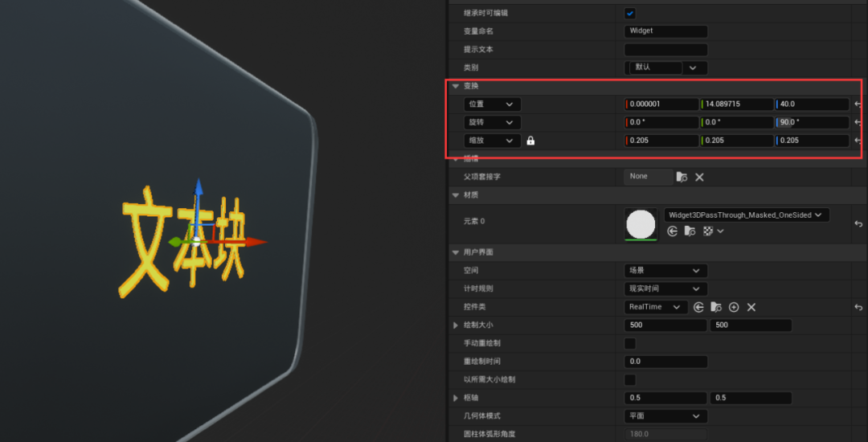Open the 旋转 transform type dropdown
The image size is (868, 442).
point(492,122)
